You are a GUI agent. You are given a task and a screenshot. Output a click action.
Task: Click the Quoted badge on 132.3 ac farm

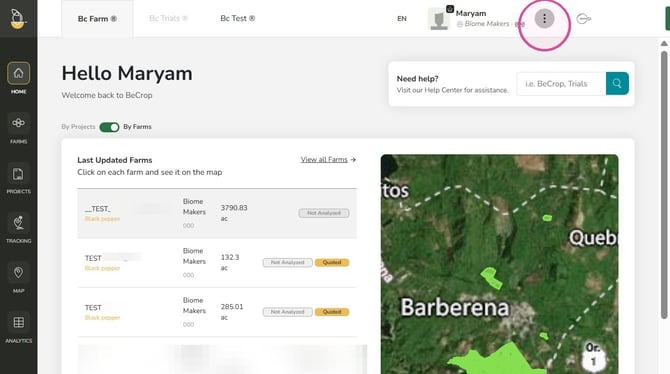(x=332, y=262)
